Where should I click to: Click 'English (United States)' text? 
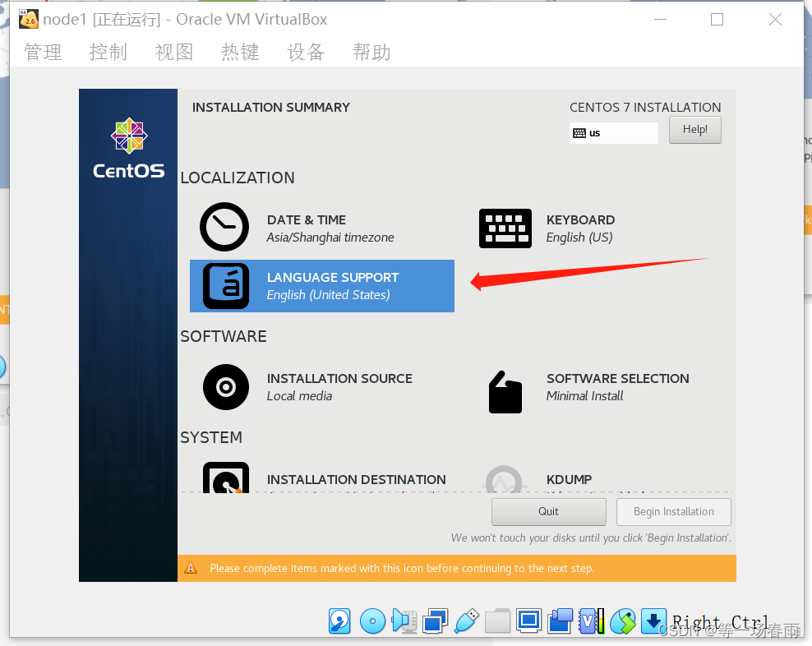click(328, 295)
